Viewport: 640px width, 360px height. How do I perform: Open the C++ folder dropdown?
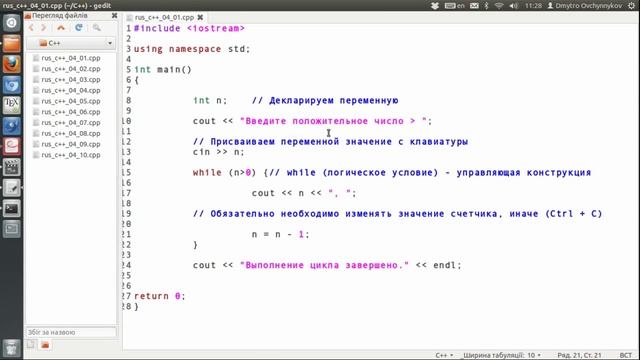[71, 43]
